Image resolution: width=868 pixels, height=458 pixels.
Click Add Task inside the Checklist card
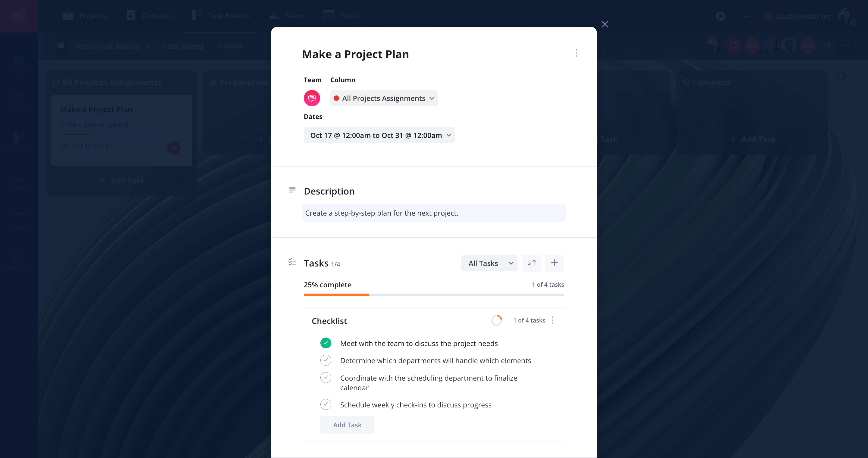[347, 425]
